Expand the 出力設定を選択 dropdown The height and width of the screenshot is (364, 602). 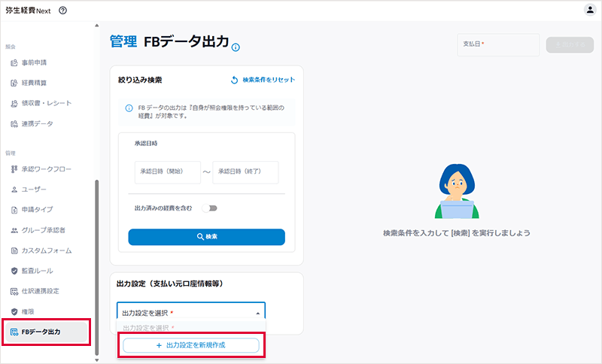pyautogui.click(x=188, y=312)
